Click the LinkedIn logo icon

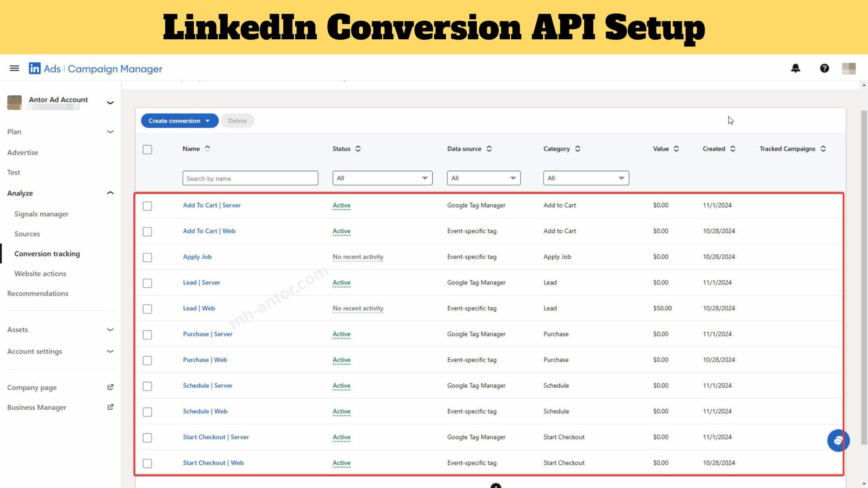tap(34, 68)
